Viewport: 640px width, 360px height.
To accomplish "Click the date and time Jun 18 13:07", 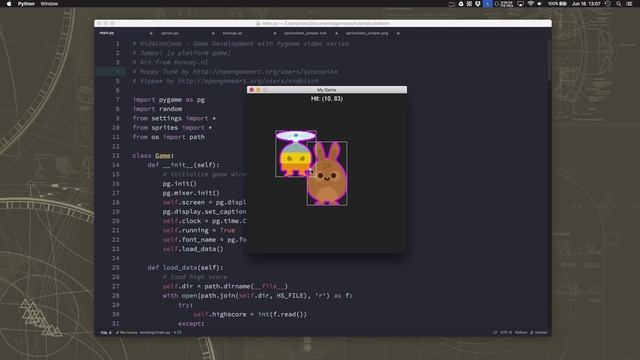I will [586, 4].
